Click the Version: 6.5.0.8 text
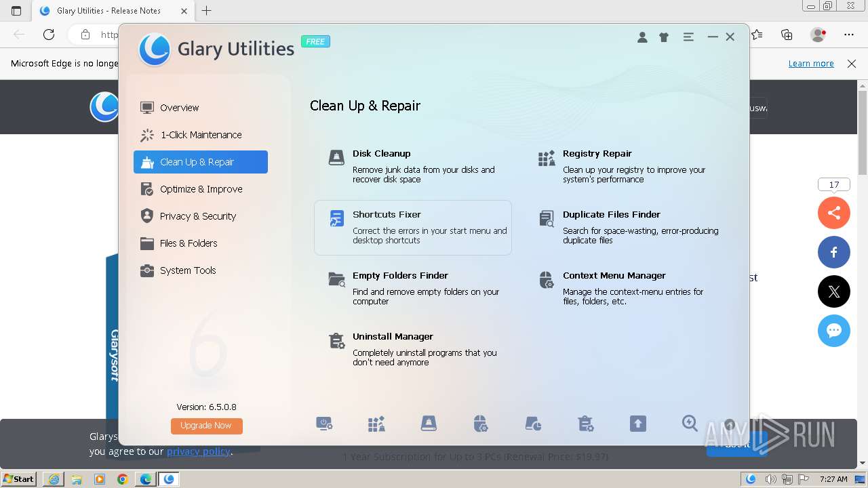The image size is (868, 488). [206, 407]
